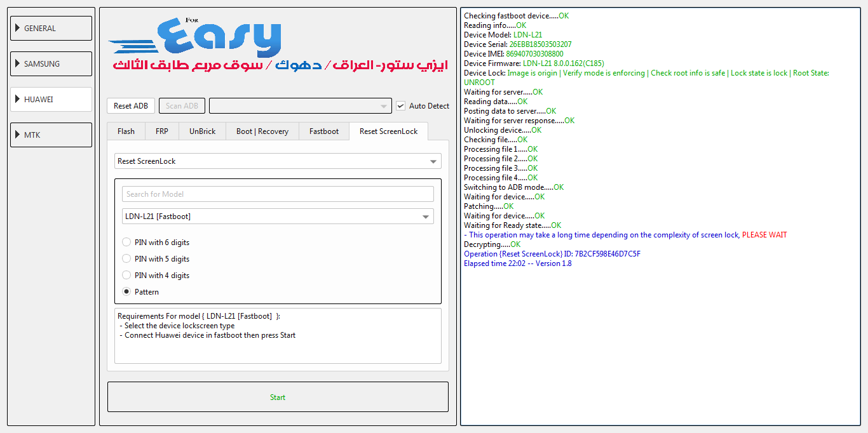
Task: Click 'Checking fastboot device' log line
Action: click(516, 16)
